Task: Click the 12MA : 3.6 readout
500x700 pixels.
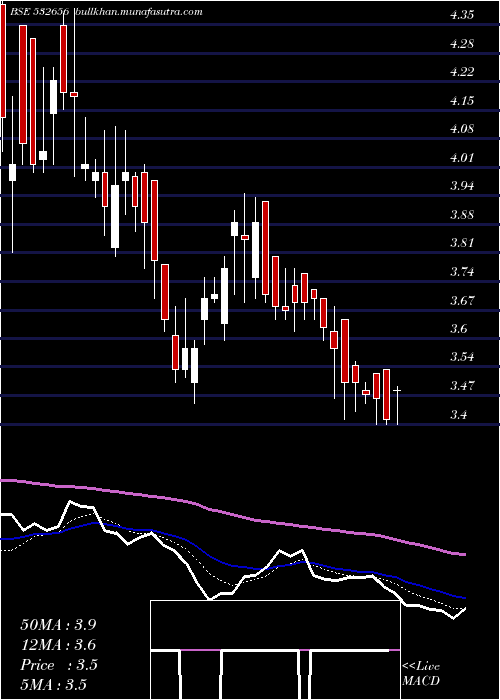Action: click(x=58, y=645)
